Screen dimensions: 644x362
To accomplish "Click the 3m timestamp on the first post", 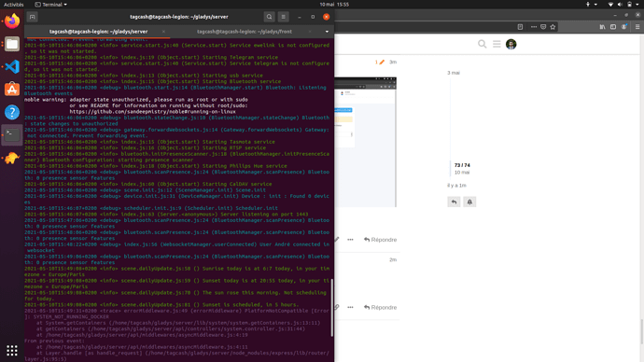I will [x=393, y=62].
